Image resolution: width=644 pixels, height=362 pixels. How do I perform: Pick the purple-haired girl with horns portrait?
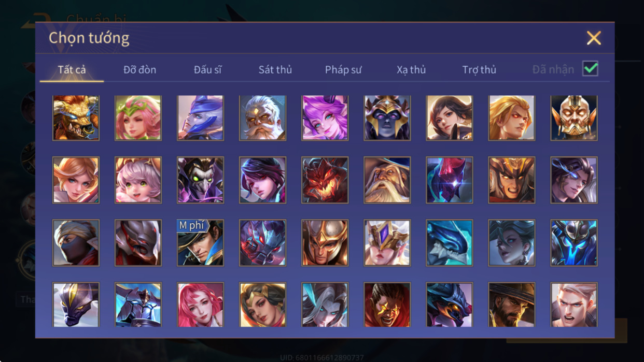click(325, 118)
